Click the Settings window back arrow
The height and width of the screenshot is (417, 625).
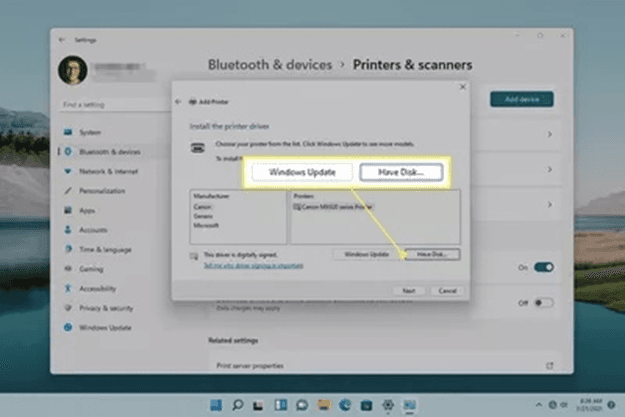point(62,40)
